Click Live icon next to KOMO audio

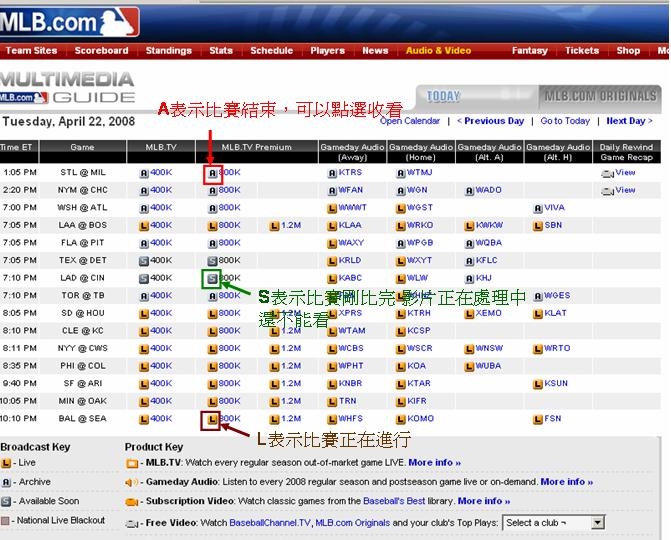[401, 419]
